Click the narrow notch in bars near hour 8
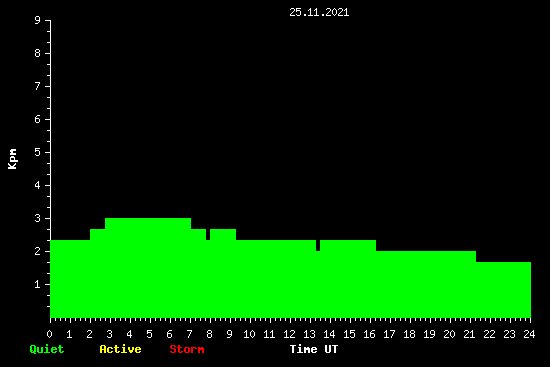Image resolution: width=550 pixels, height=367 pixels. point(208,234)
